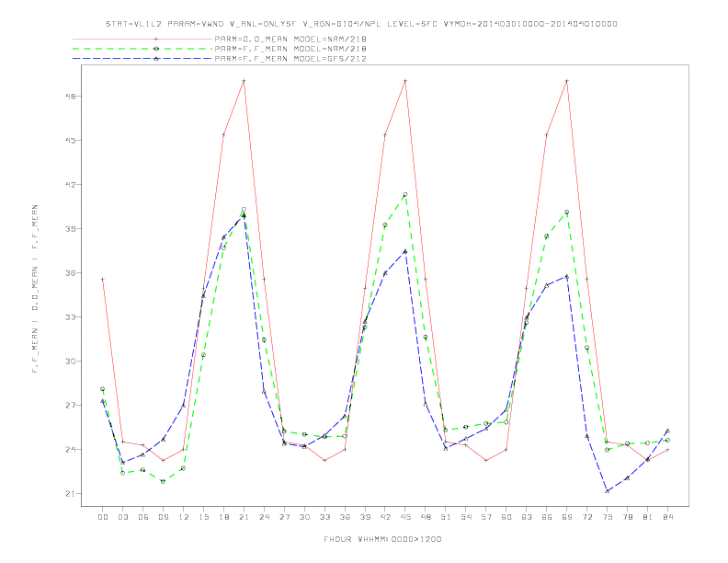Click the green circle marker lowest at hour 09
The height and width of the screenshot is (563, 728).
pyautogui.click(x=163, y=481)
